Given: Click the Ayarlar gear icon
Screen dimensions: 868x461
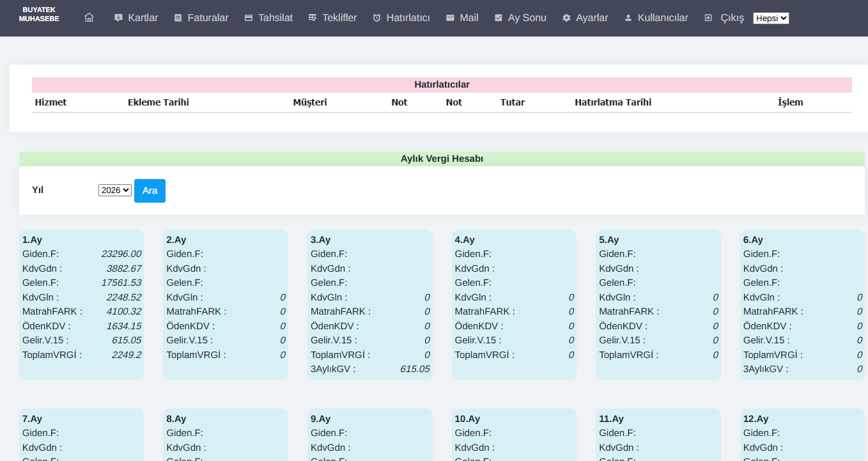Looking at the screenshot, I should (566, 18).
